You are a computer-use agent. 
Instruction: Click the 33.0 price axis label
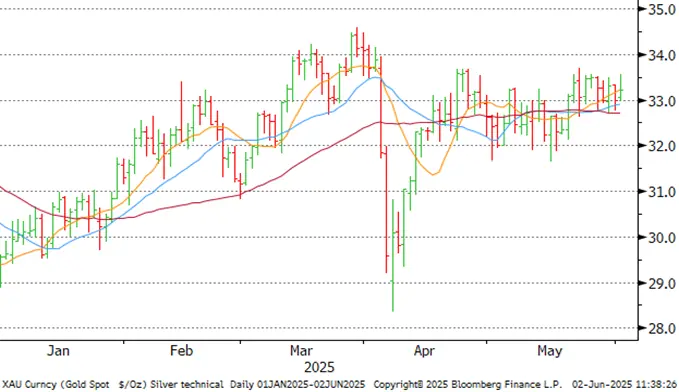coord(662,101)
